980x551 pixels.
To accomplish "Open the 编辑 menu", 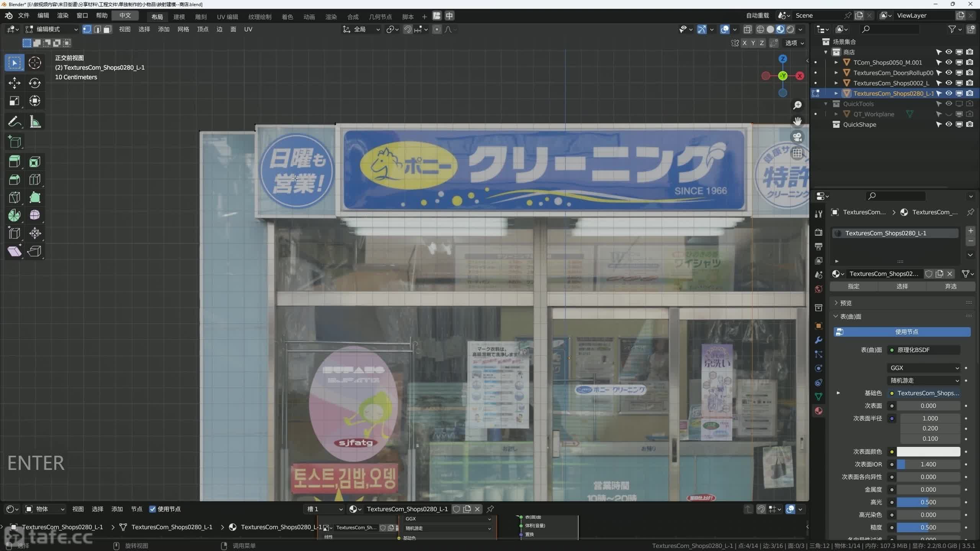I will coord(43,16).
